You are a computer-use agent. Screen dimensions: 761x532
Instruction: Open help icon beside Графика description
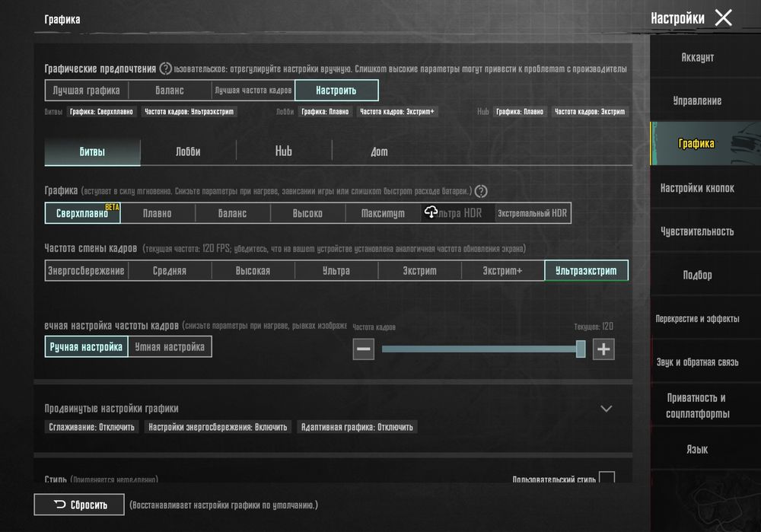(x=480, y=191)
